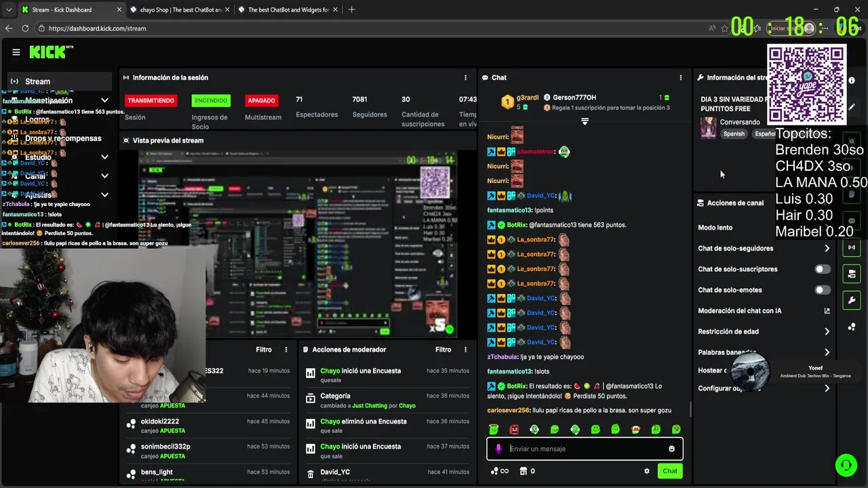Open external link icon for Moderación con IA
The width and height of the screenshot is (868, 488).
tap(827, 311)
